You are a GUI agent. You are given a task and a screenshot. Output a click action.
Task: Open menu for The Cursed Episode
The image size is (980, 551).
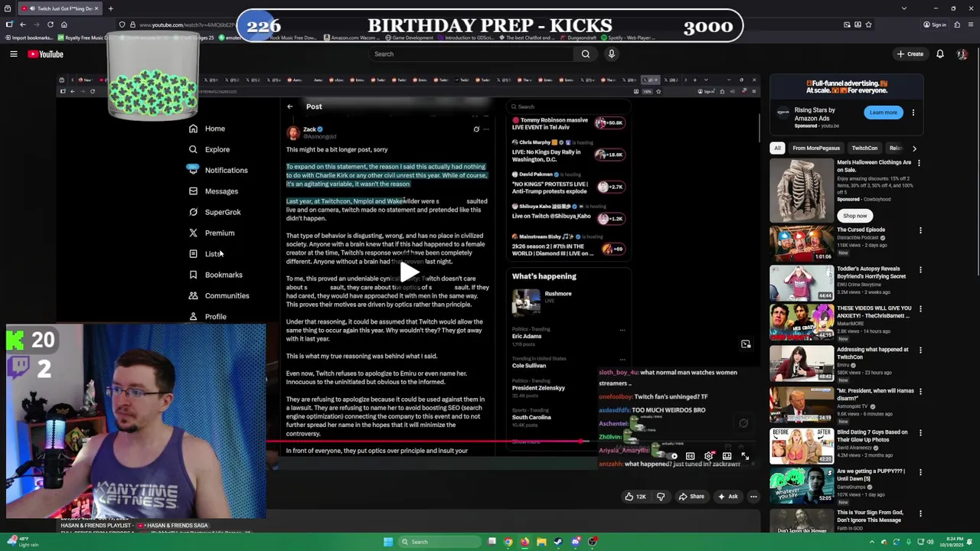920,230
